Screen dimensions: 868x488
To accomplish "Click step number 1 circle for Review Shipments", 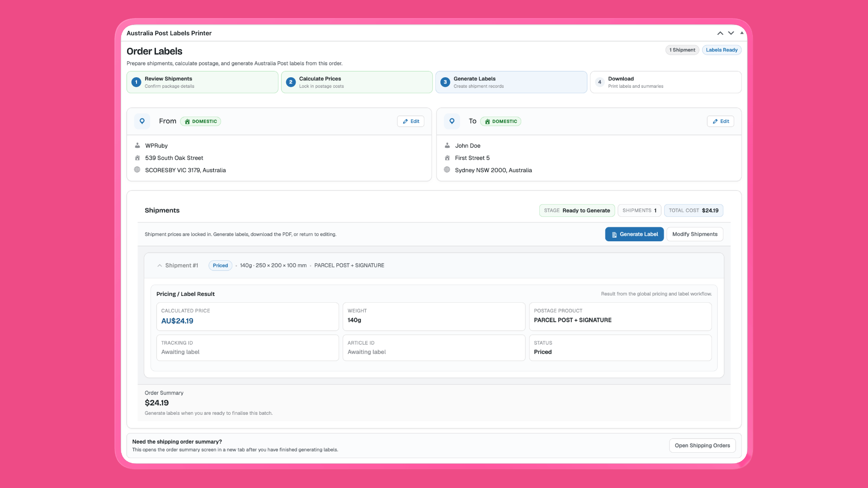I will pos(136,82).
